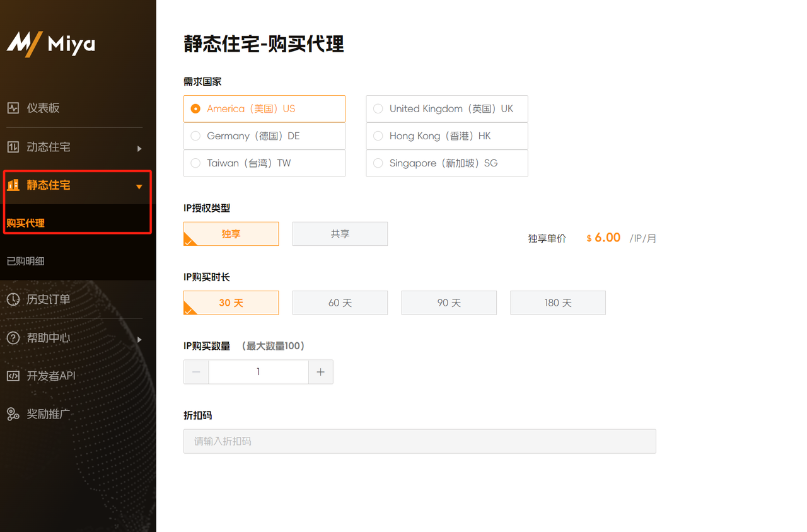Select United Kingdom (英国) UK option
This screenshot has width=807, height=532.
(447, 108)
